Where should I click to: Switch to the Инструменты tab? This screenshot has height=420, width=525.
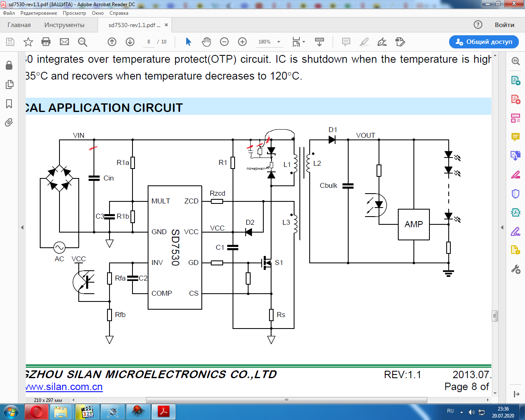[x=64, y=25]
